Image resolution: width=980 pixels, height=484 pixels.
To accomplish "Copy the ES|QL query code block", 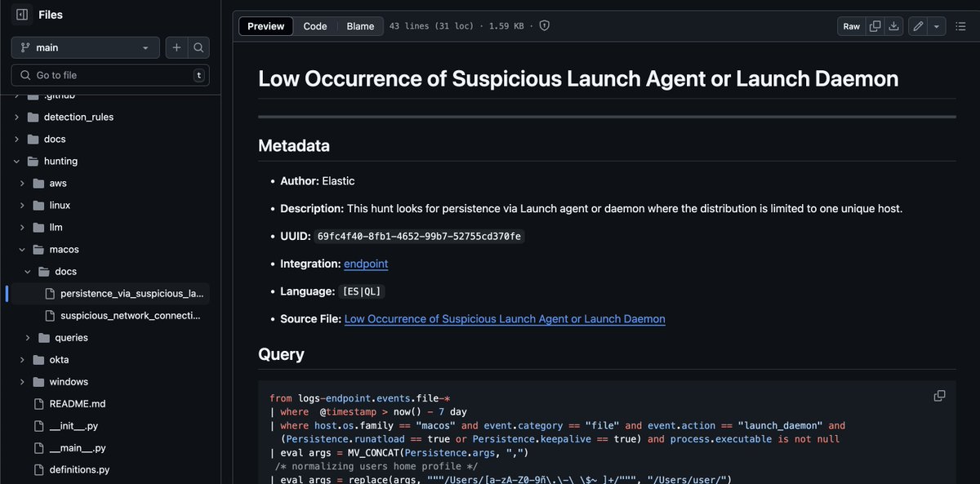I will pos(939,394).
